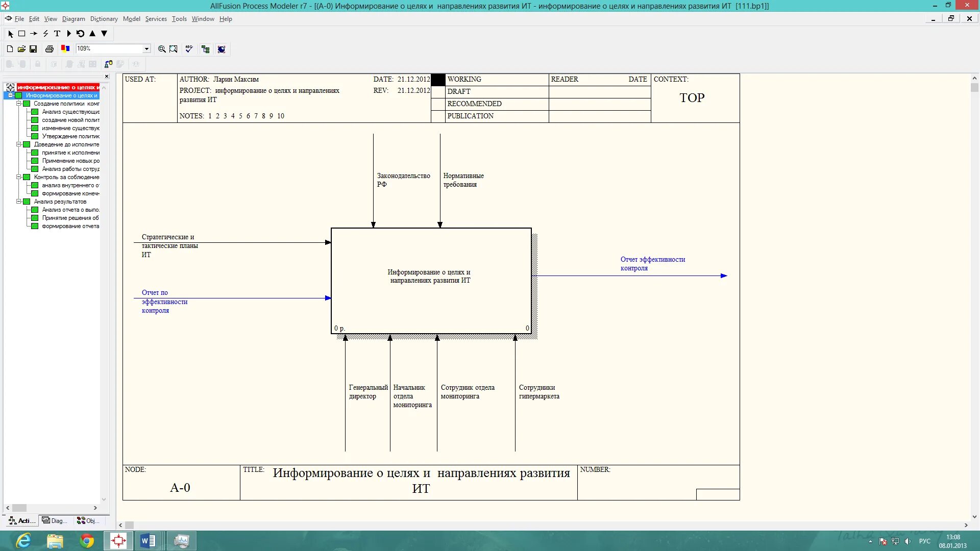Open the color palette editor icon
The width and height of the screenshot is (980, 551).
(65, 49)
